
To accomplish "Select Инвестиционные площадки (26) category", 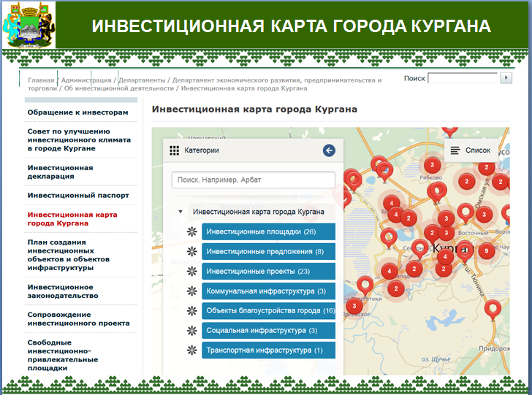I will pyautogui.click(x=267, y=232).
